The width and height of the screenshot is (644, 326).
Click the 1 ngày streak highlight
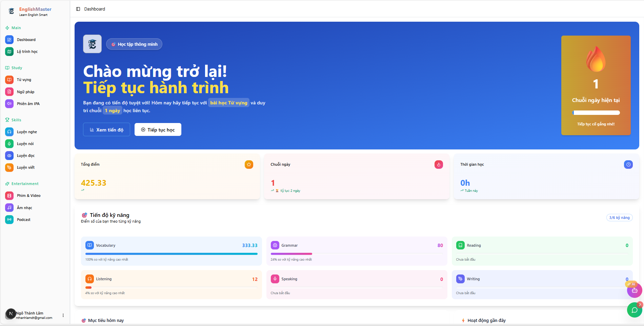click(x=112, y=110)
